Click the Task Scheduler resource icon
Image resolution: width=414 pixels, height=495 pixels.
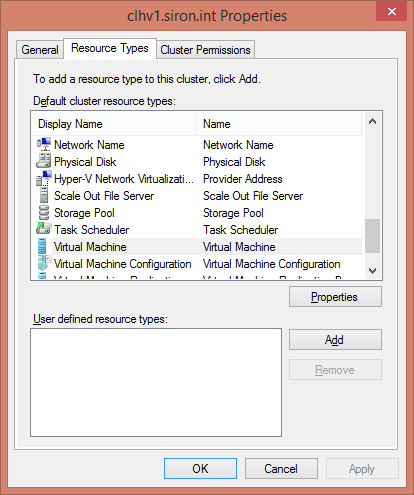[x=44, y=229]
